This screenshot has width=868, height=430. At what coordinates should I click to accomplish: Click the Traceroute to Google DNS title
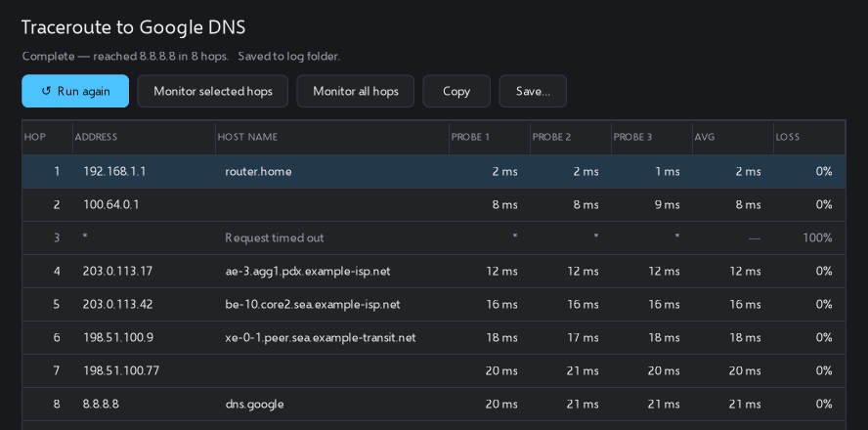(x=133, y=27)
